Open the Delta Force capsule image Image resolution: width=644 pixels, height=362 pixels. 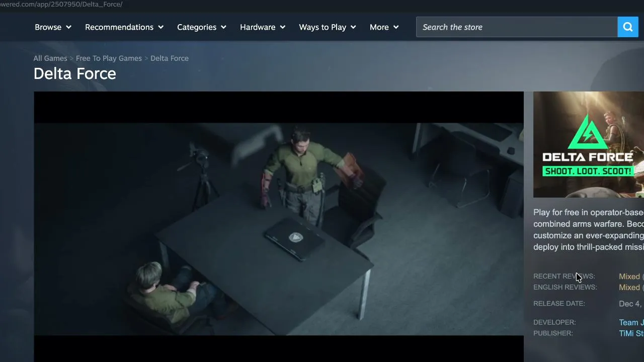click(589, 145)
